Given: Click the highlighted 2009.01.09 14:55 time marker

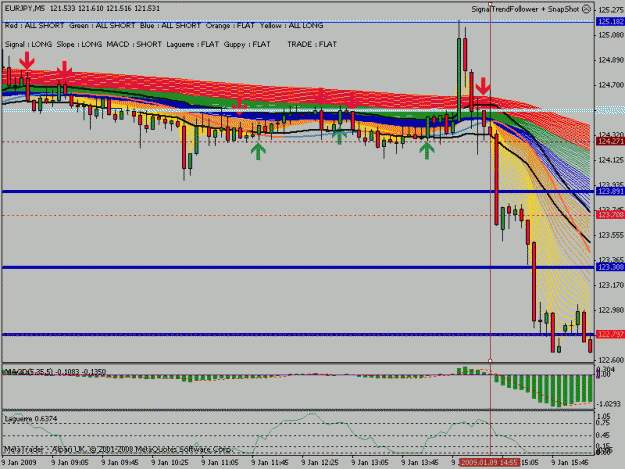Looking at the screenshot, I should click(x=489, y=463).
